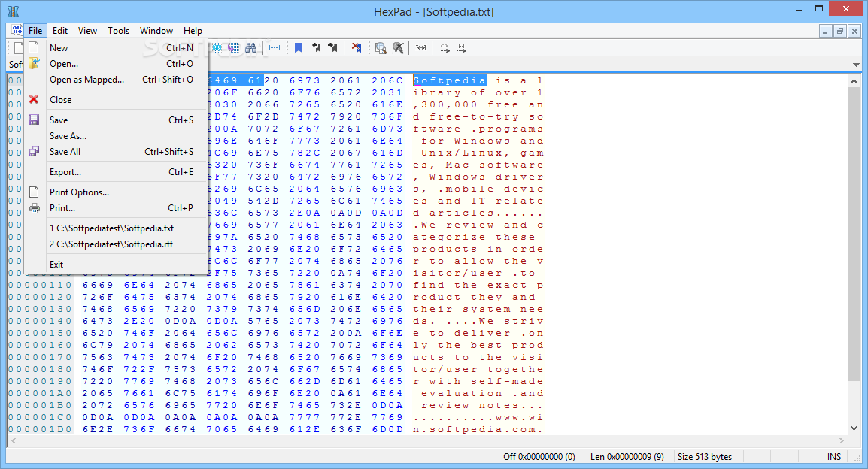
Task: Click hex value 6669 in row 00000110
Action: (x=98, y=286)
